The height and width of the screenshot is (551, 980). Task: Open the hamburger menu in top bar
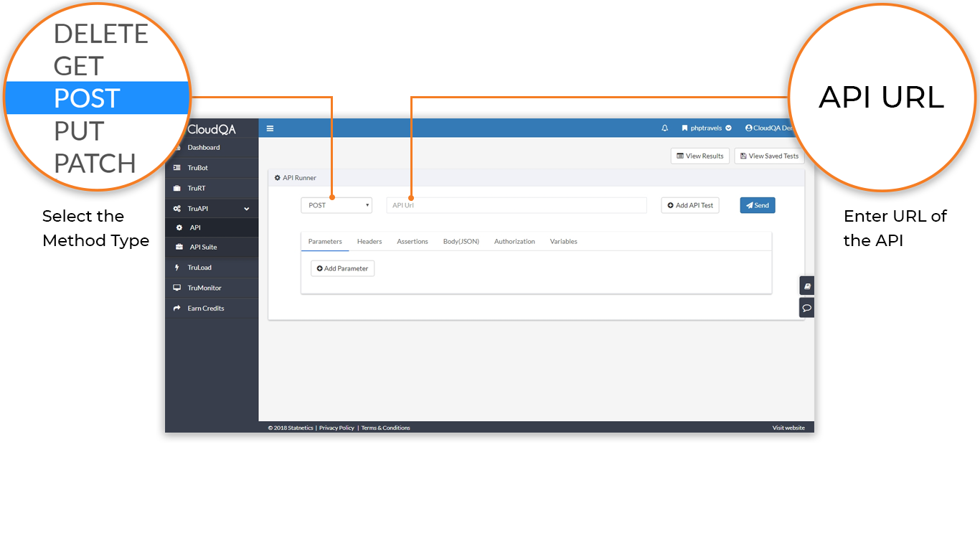[x=270, y=128]
